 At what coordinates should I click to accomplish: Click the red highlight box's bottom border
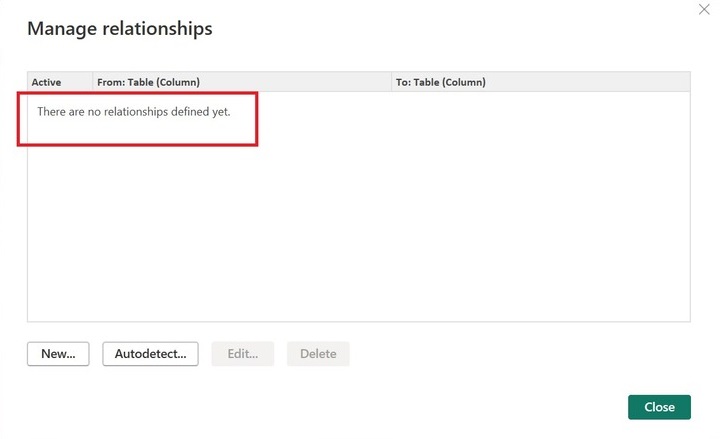point(138,146)
